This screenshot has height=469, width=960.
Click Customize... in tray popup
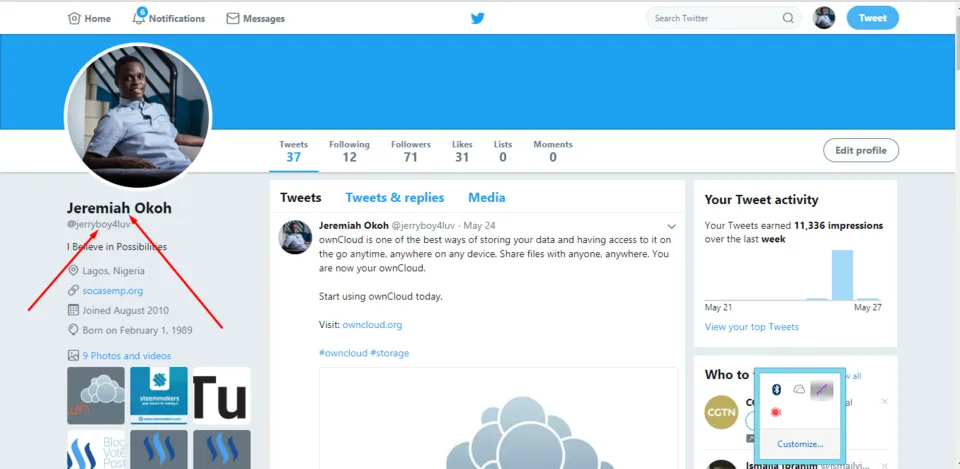pyautogui.click(x=800, y=444)
